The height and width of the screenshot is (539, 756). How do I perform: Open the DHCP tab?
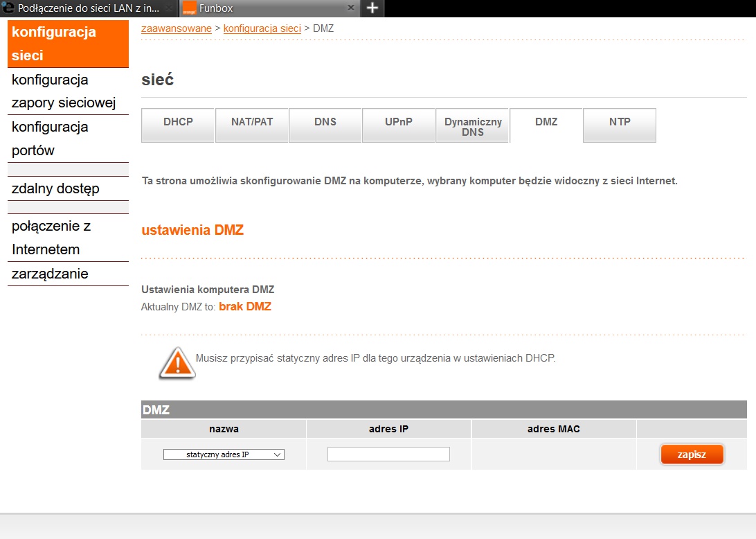point(178,125)
